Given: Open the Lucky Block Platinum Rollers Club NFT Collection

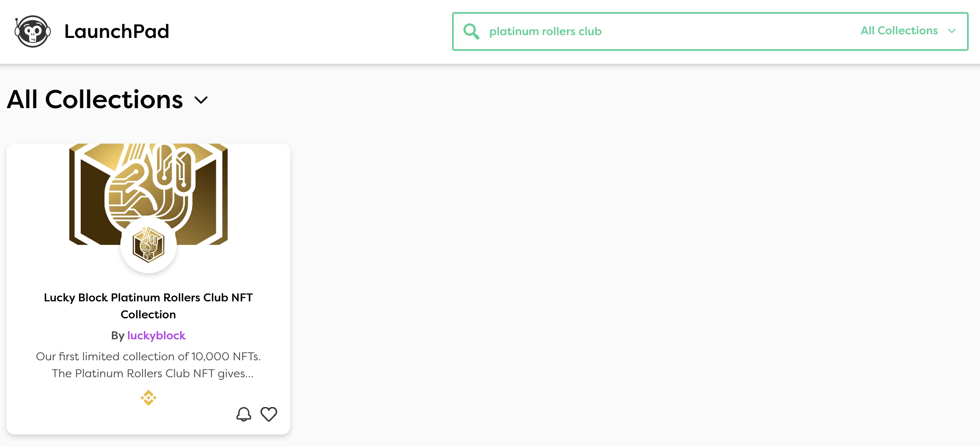Looking at the screenshot, I should [x=148, y=305].
